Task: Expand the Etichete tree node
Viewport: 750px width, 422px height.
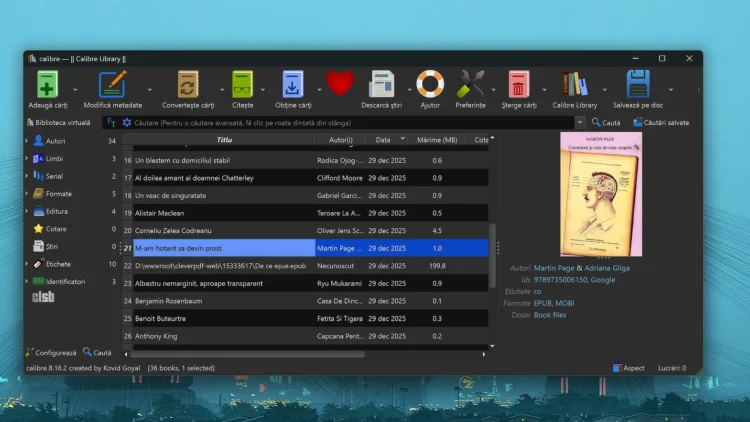Action: tap(27, 264)
